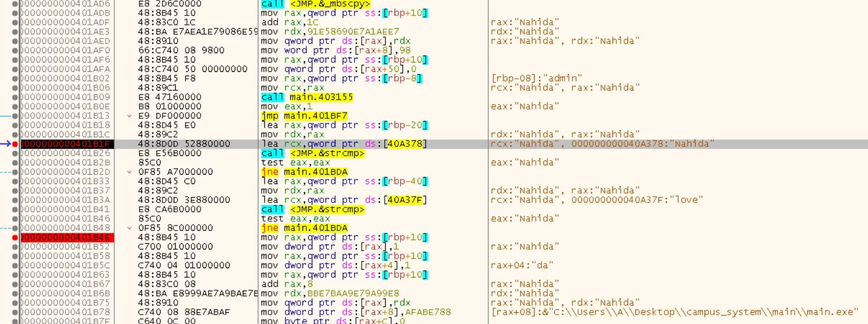Click comment 000000000040A378:"Nahida"
This screenshot has height=324, width=868.
643,144
